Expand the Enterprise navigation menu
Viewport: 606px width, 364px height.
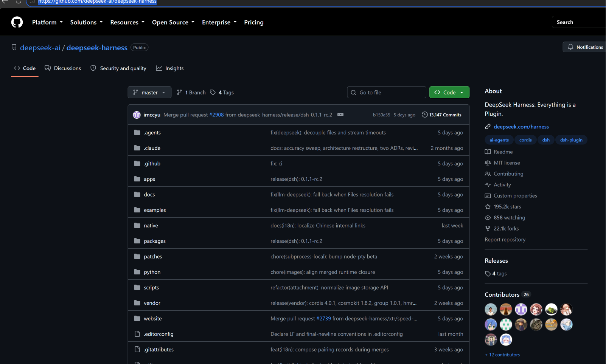coord(219,22)
